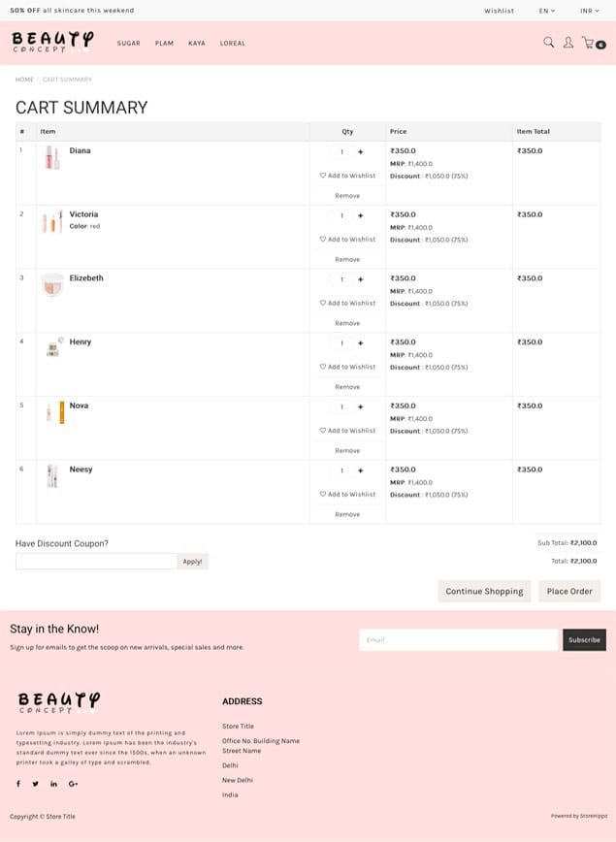Open the shopping cart icon

pos(588,43)
